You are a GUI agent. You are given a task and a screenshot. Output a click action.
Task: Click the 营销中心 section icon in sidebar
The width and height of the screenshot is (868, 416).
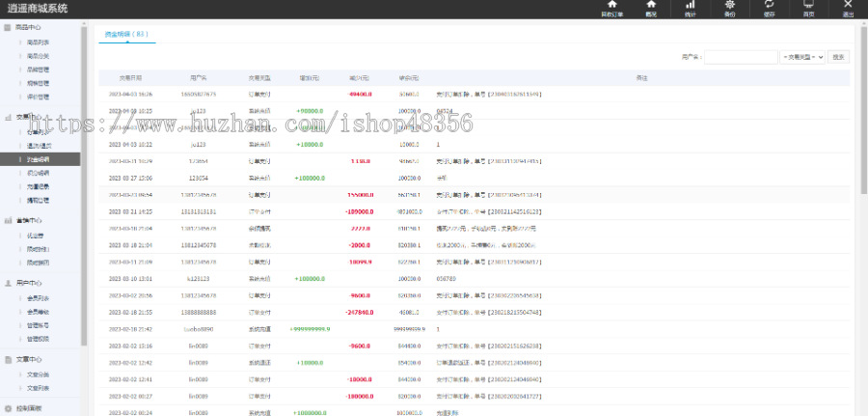(8, 220)
